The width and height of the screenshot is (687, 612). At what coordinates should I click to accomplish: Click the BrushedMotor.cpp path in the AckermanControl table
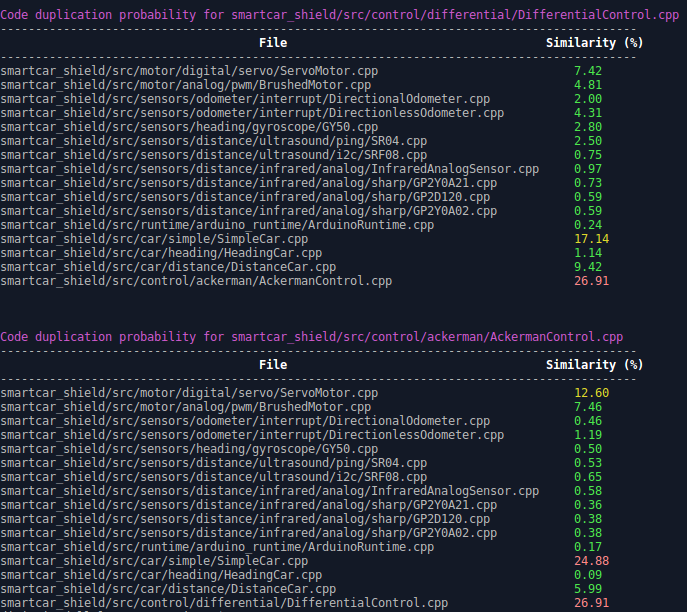[186, 407]
